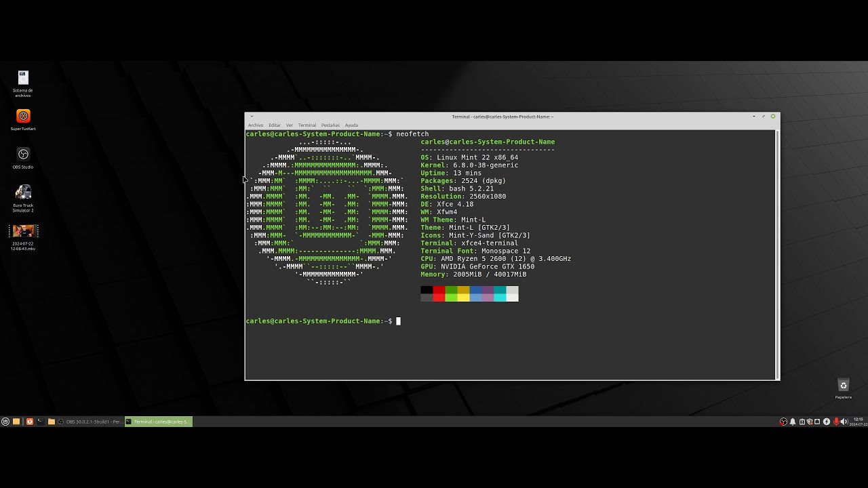868x488 pixels.
Task: Launch the terminal emulator from the panel launcher
Action: [41, 422]
